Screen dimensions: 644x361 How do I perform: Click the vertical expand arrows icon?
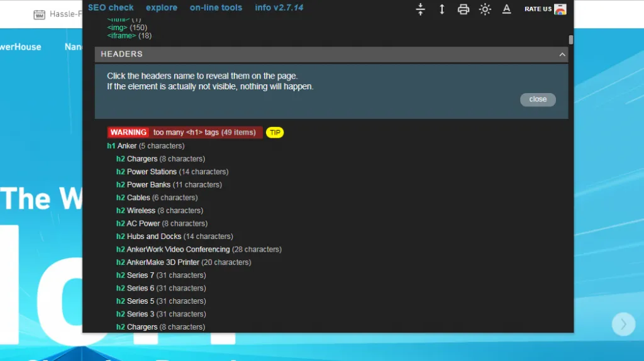point(442,9)
